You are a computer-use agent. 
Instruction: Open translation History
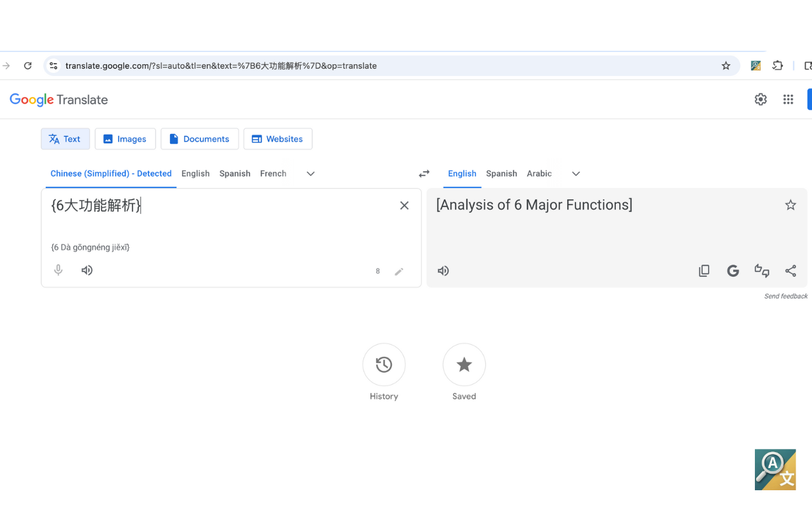coord(384,364)
